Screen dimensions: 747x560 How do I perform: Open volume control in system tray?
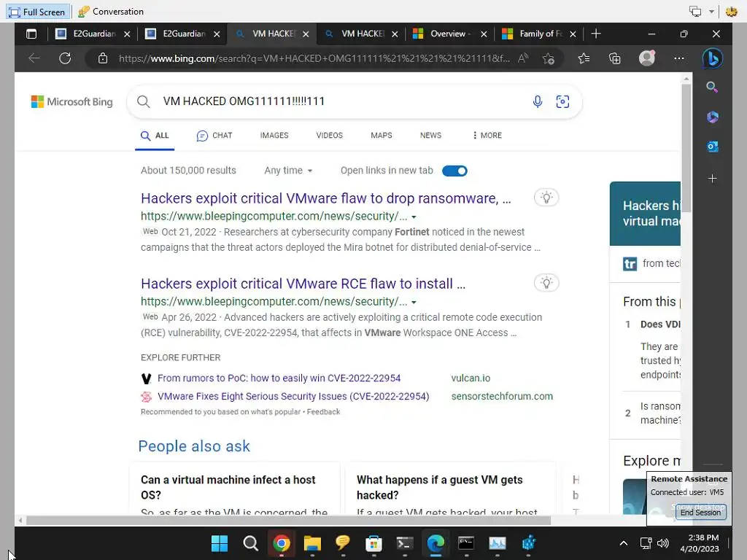coord(662,543)
